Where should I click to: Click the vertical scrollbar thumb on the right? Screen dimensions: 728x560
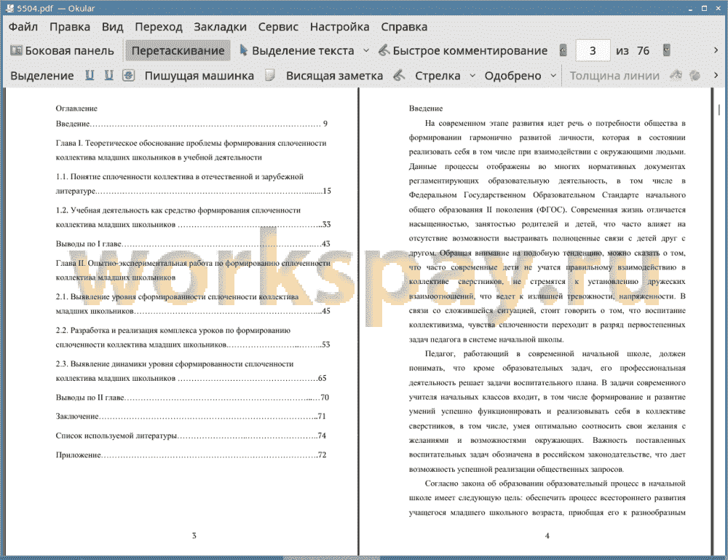(719, 109)
